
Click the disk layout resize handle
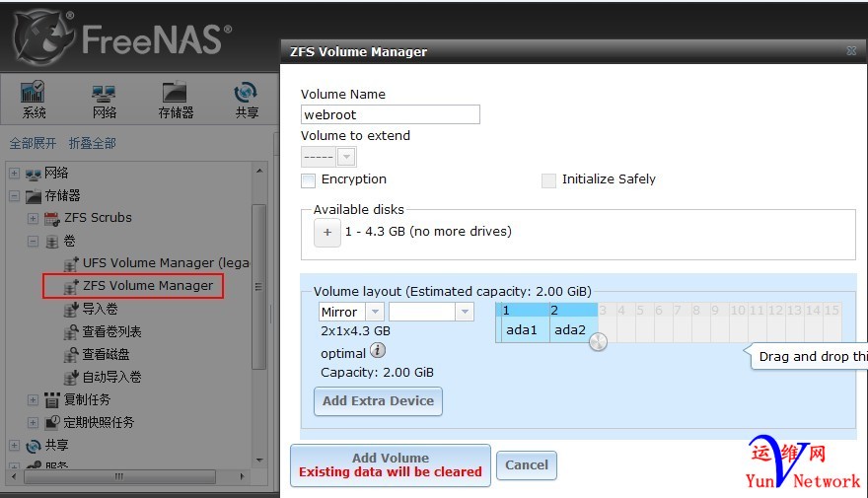tap(598, 342)
